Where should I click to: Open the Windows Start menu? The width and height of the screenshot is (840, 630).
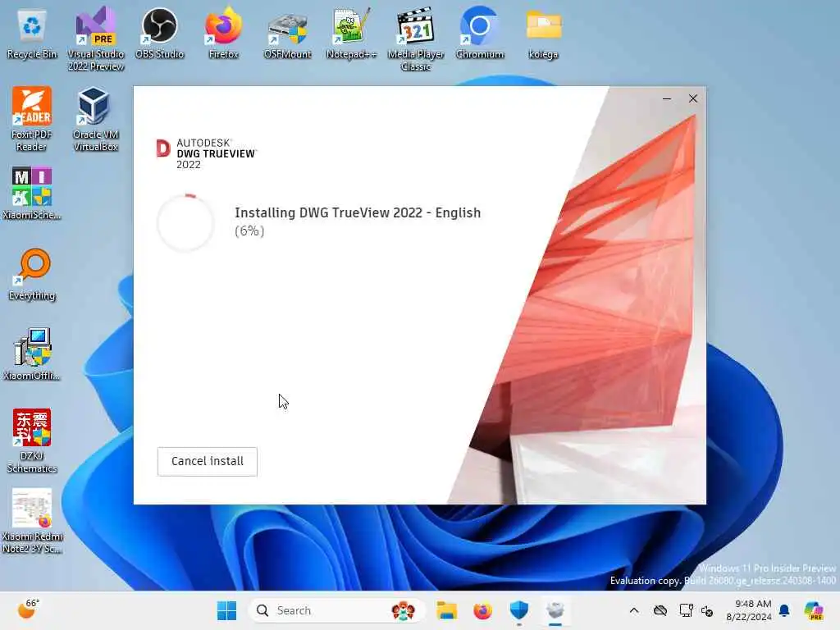(226, 610)
